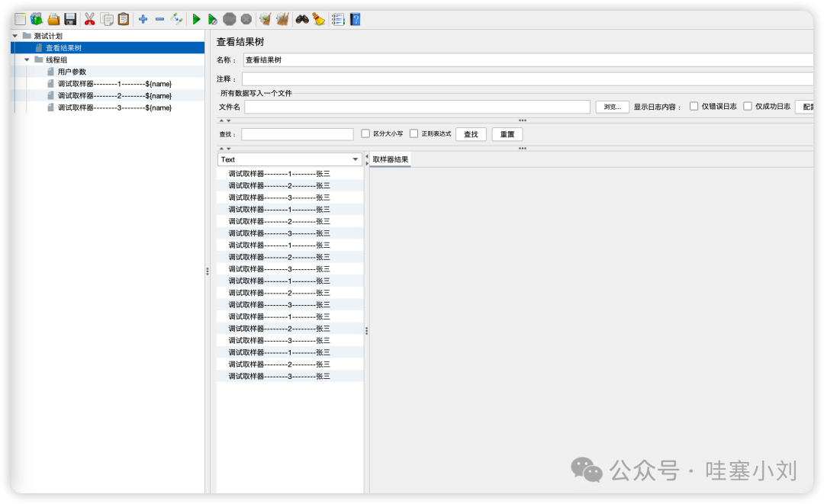Click Start no pauses icon

pyautogui.click(x=212, y=19)
